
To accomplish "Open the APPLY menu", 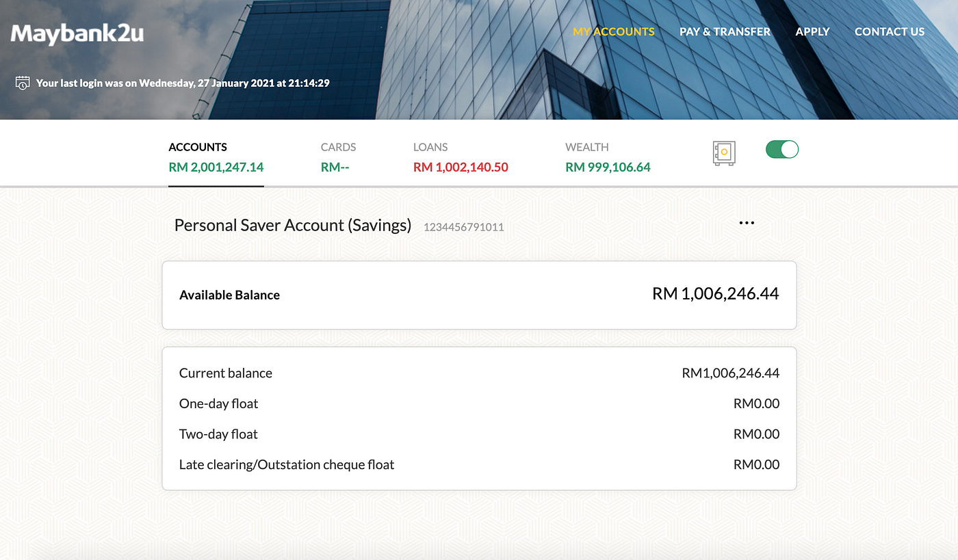I will click(812, 31).
